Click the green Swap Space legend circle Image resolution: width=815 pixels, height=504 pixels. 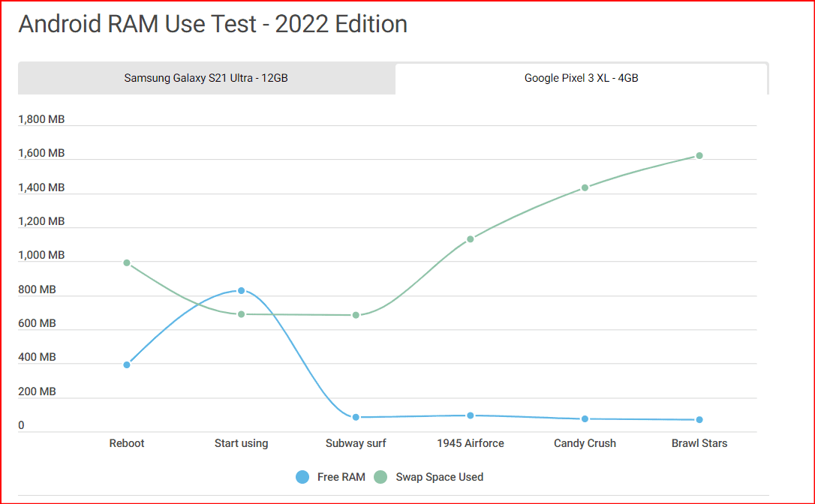(x=380, y=477)
